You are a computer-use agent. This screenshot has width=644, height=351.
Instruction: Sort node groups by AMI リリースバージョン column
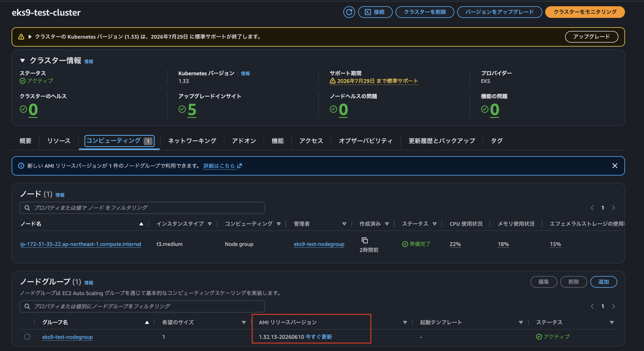[x=405, y=323]
